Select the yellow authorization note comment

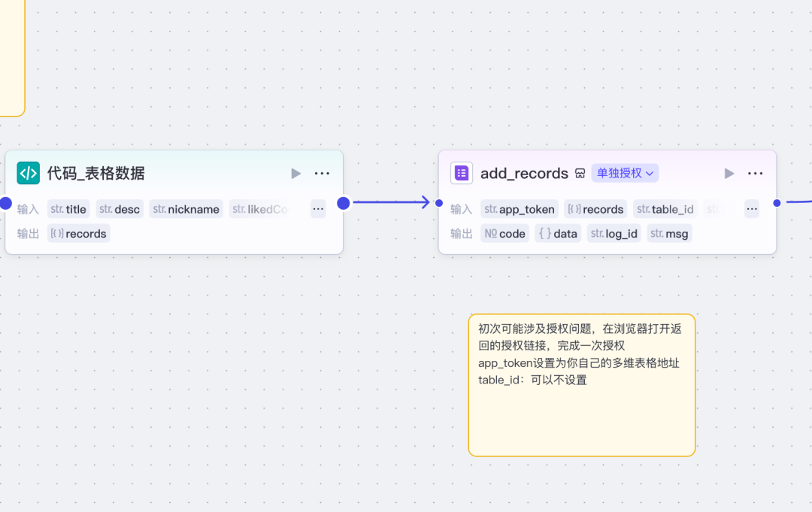point(581,385)
